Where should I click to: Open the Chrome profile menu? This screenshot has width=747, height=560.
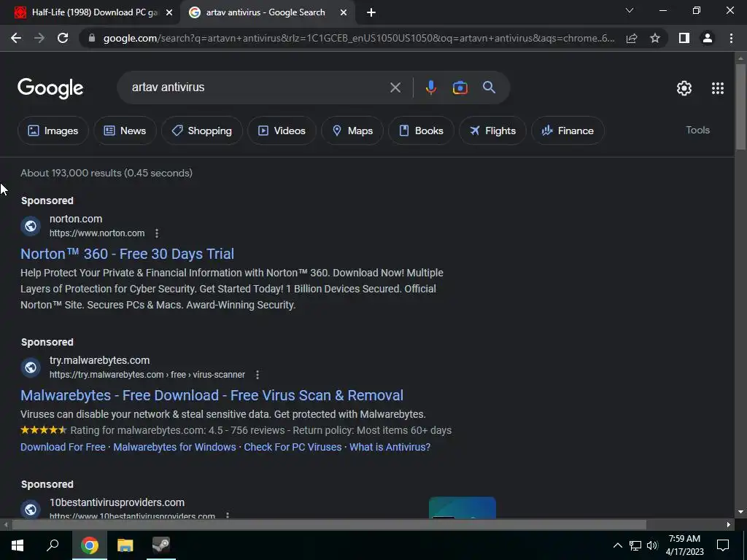(x=708, y=38)
